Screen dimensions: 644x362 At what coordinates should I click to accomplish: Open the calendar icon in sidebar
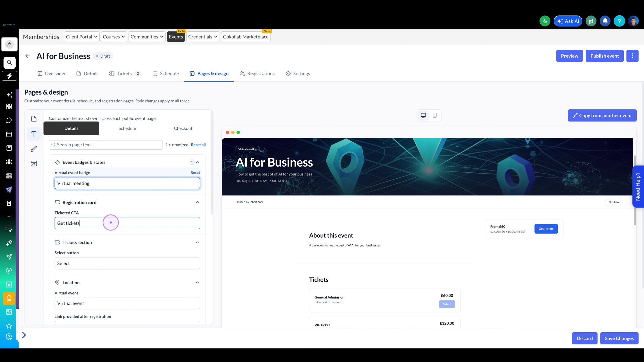(x=9, y=134)
